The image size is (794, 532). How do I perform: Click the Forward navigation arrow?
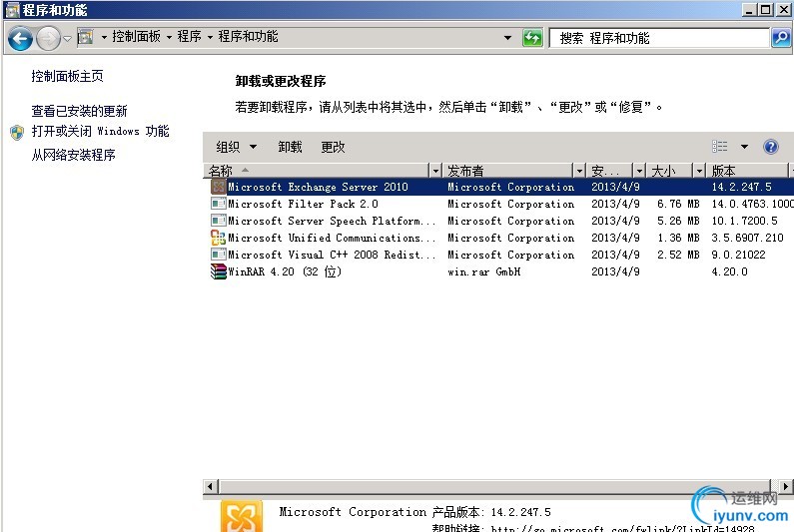pyautogui.click(x=48, y=38)
